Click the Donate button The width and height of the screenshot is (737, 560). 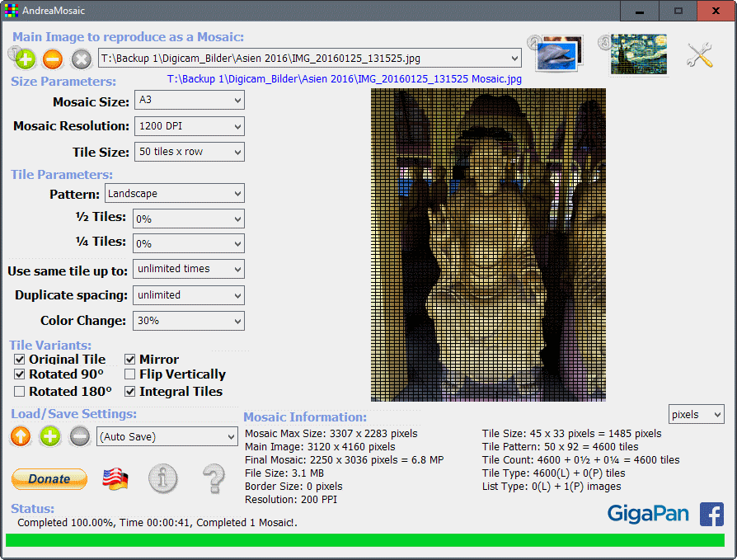click(49, 479)
